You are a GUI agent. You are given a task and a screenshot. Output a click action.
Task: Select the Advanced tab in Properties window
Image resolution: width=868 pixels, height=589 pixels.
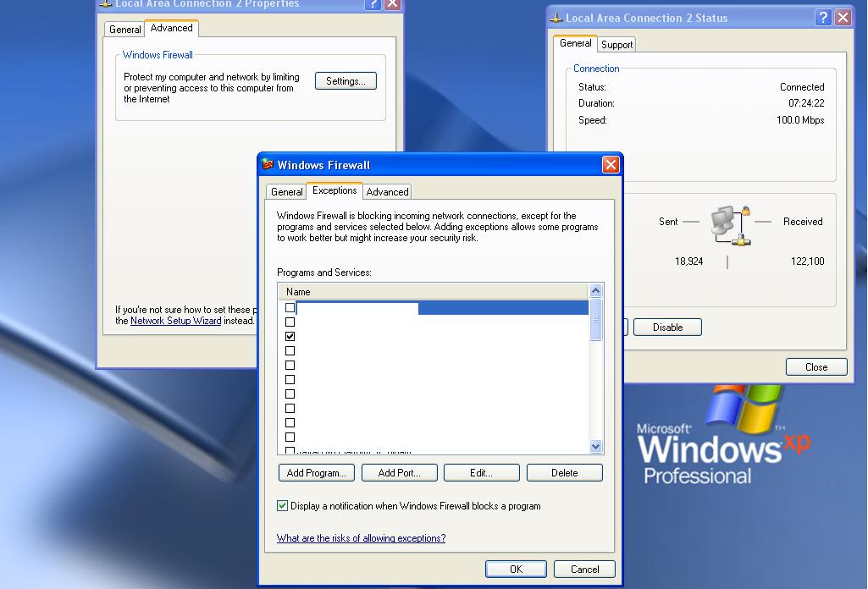172,28
